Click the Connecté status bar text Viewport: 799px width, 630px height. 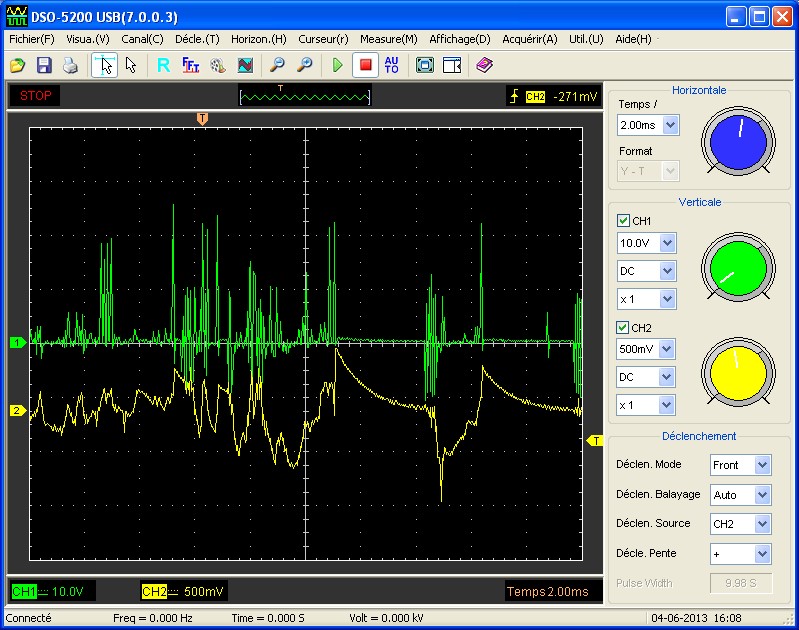(29, 618)
